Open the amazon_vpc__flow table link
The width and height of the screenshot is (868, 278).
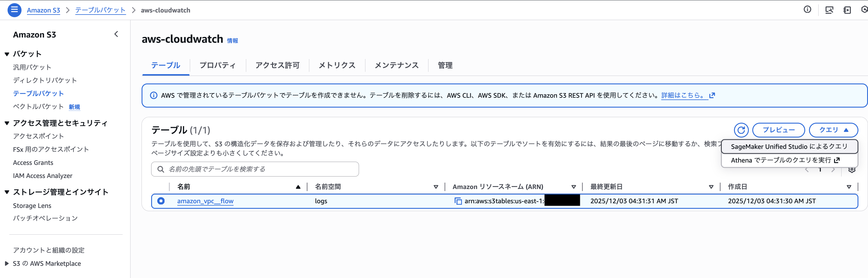click(x=205, y=201)
